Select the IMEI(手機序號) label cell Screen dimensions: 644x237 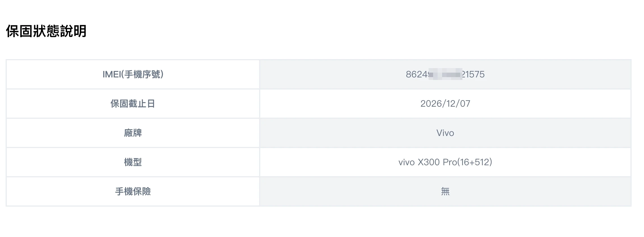pos(133,74)
